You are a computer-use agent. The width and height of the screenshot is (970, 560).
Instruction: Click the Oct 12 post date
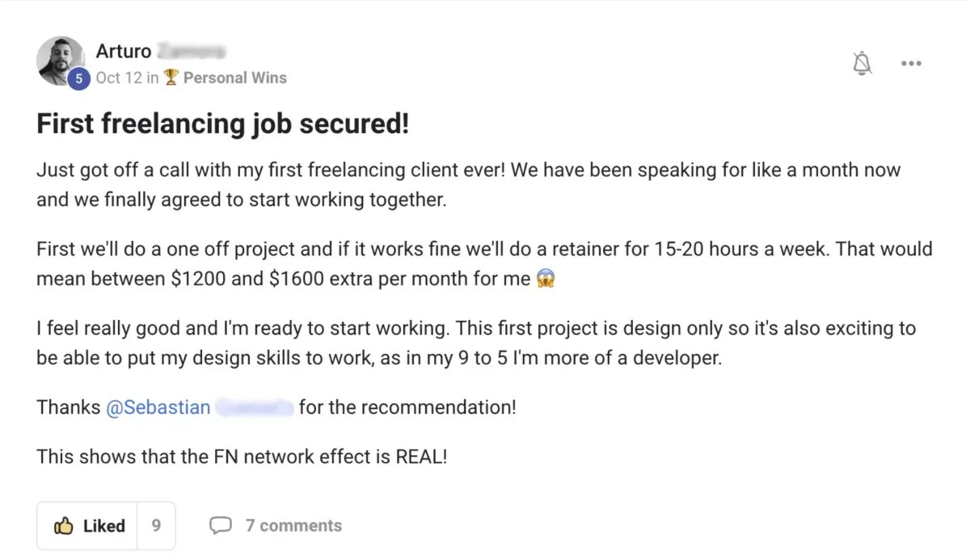(119, 78)
